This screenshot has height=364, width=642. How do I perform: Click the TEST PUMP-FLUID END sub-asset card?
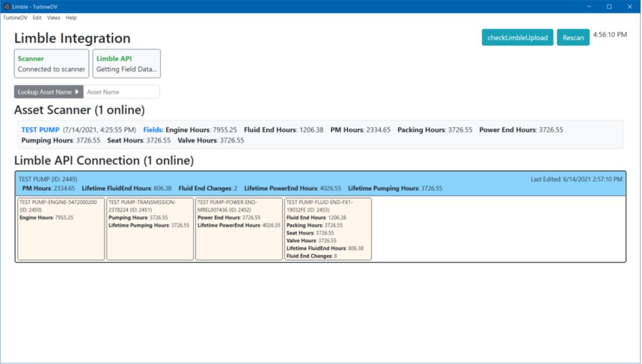click(328, 229)
